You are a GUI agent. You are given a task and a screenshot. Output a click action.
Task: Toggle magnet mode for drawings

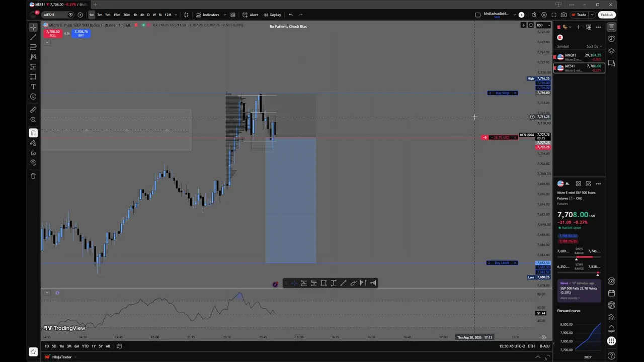click(33, 133)
